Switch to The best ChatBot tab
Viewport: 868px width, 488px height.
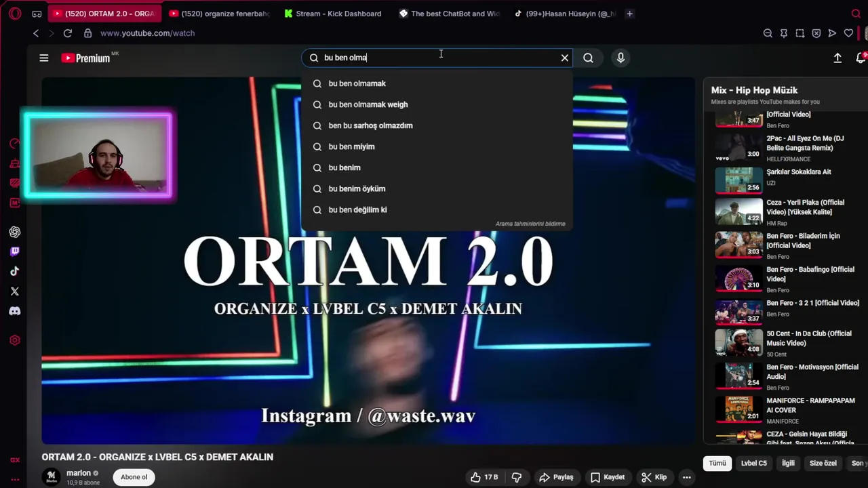click(x=450, y=14)
